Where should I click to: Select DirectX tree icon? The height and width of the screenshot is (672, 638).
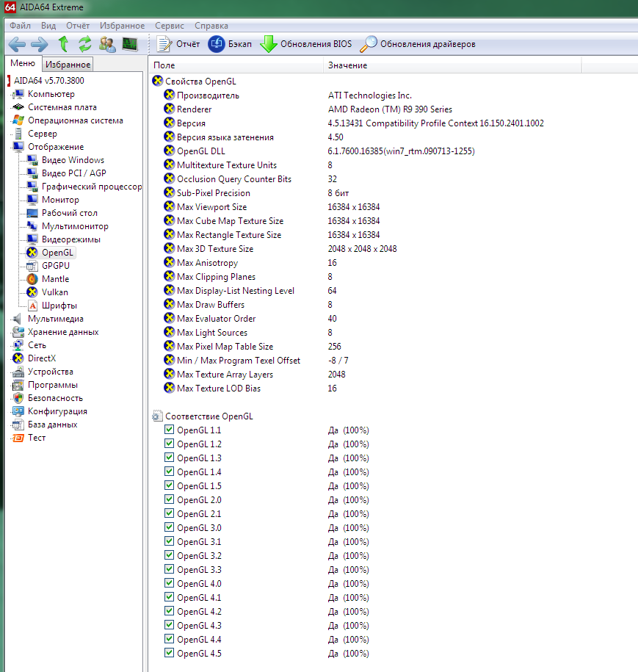click(x=18, y=358)
